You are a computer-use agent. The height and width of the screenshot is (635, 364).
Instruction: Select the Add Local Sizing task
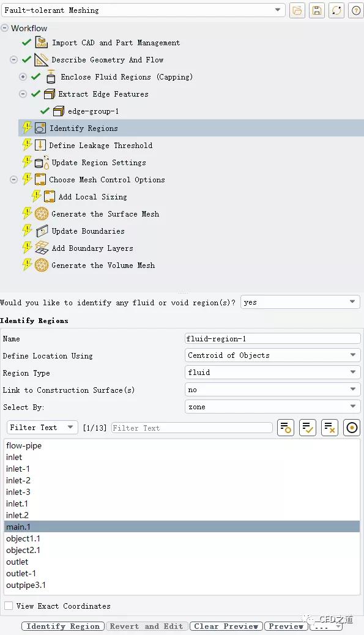(x=93, y=197)
